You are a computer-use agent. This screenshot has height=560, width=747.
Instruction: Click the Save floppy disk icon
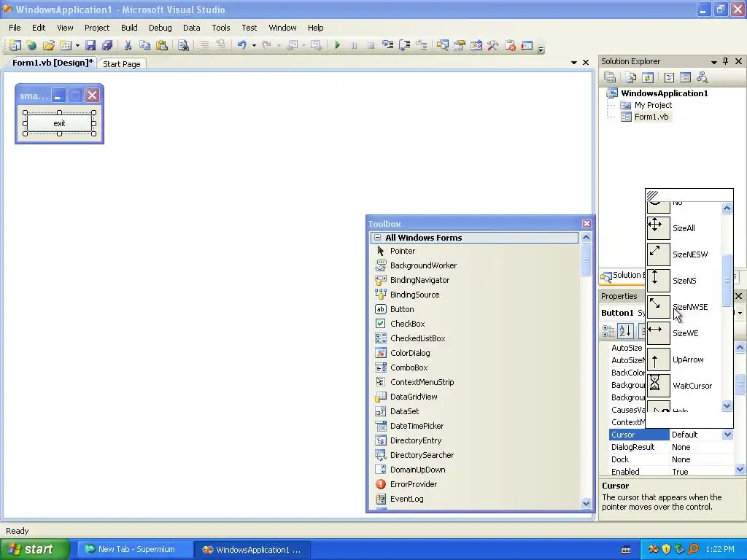coord(90,45)
